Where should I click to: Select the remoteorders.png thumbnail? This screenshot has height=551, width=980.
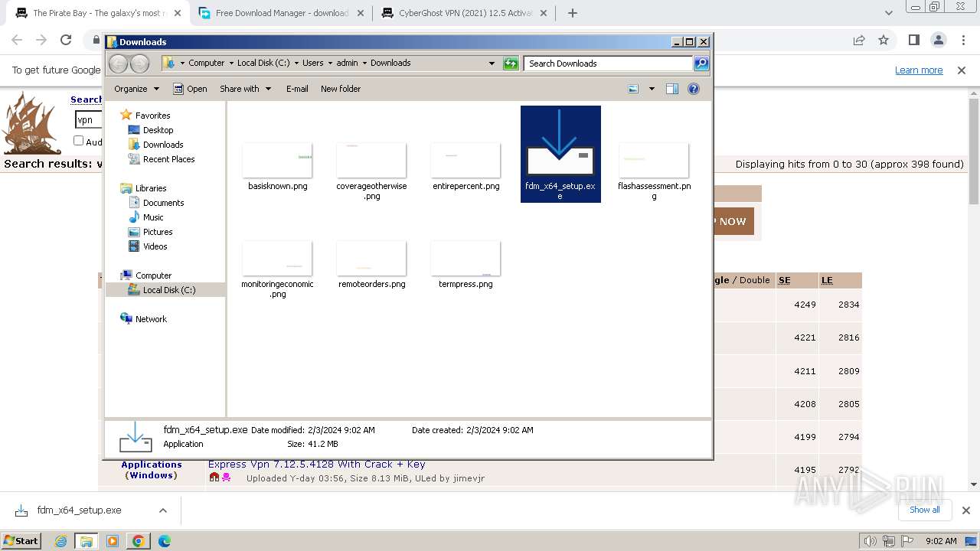[x=371, y=258]
